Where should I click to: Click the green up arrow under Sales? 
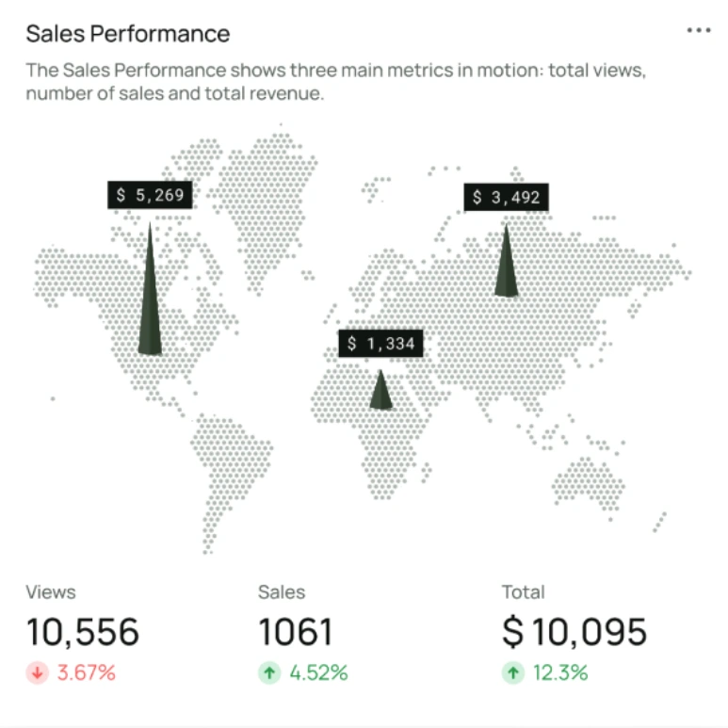point(270,672)
